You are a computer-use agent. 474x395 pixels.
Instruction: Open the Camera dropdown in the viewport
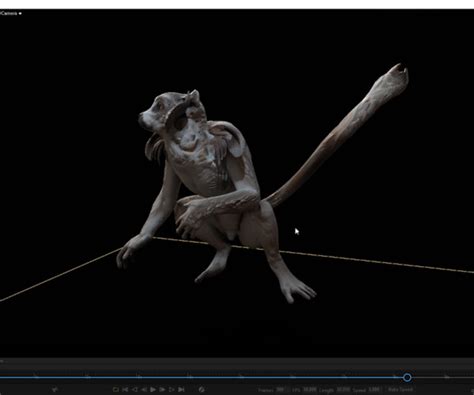[x=10, y=13]
